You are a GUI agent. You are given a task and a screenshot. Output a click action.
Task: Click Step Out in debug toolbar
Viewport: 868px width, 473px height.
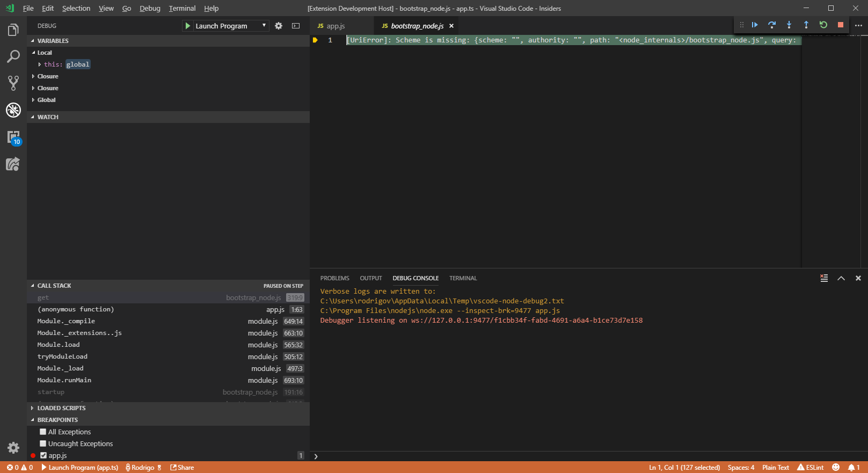[806, 25]
